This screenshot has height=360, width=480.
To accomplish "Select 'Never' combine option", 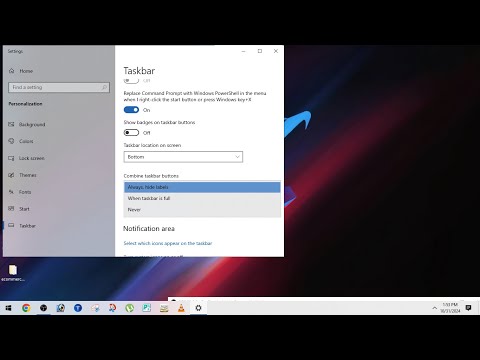I will coord(202,210).
